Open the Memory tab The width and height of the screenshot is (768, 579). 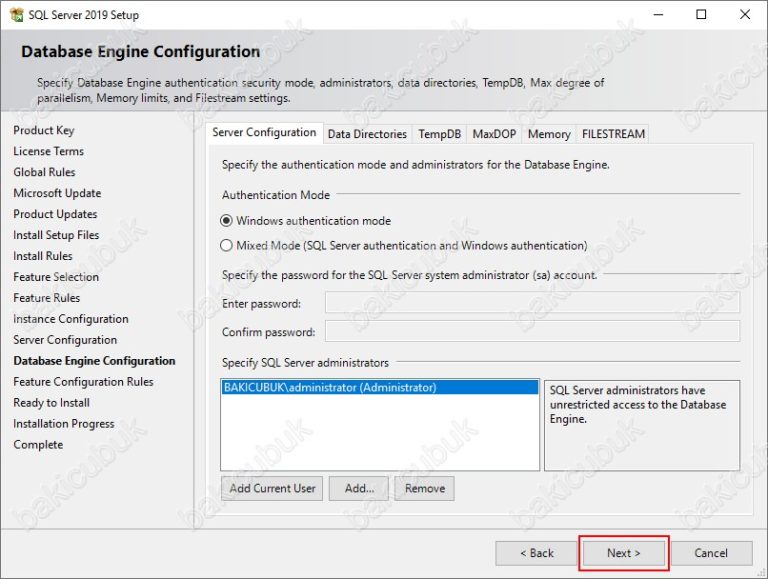(549, 134)
